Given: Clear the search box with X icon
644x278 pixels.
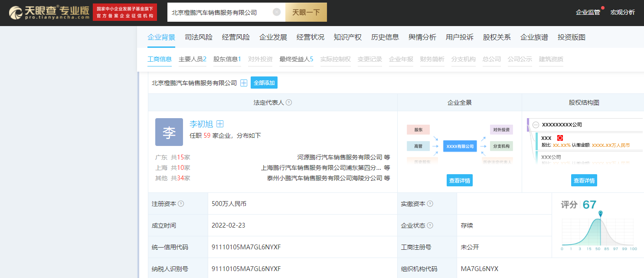Looking at the screenshot, I should 277,12.
